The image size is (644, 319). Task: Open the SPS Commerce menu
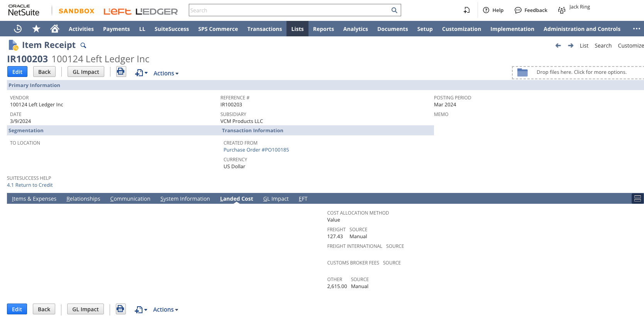218,29
